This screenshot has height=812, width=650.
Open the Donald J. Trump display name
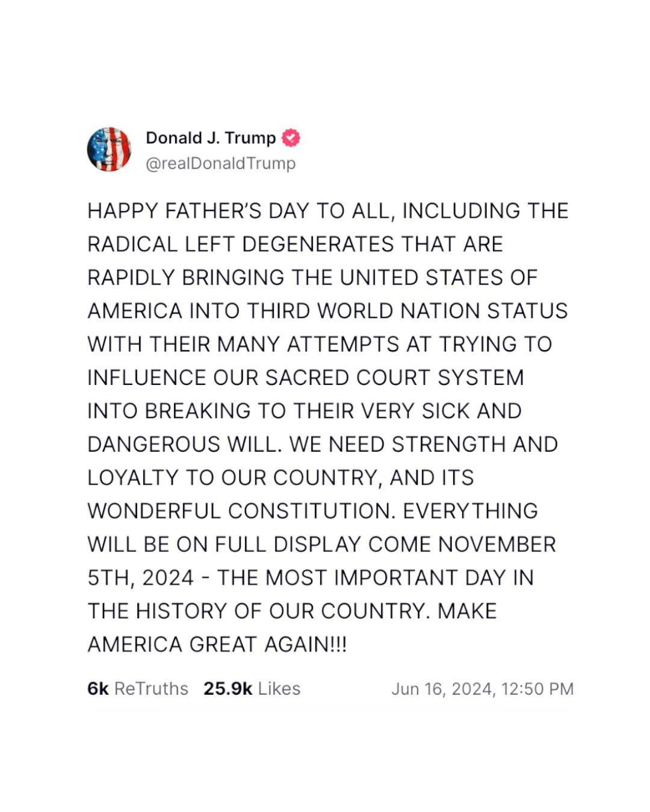[211, 138]
